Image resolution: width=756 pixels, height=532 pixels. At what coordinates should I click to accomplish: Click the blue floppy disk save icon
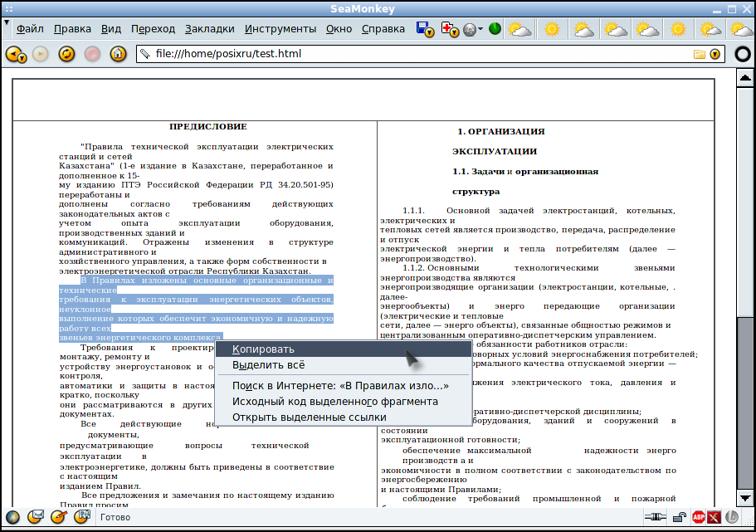[425, 29]
